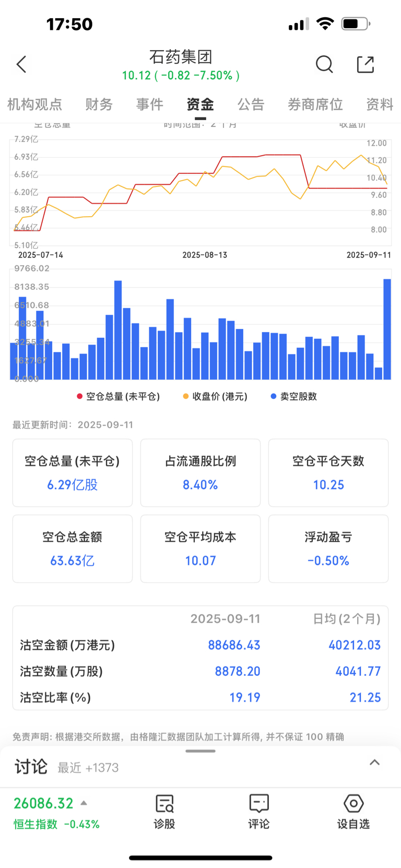Toggle the 空仓总量(未平仓) legend item
Viewport: 401px width, 868px height.
119,396
